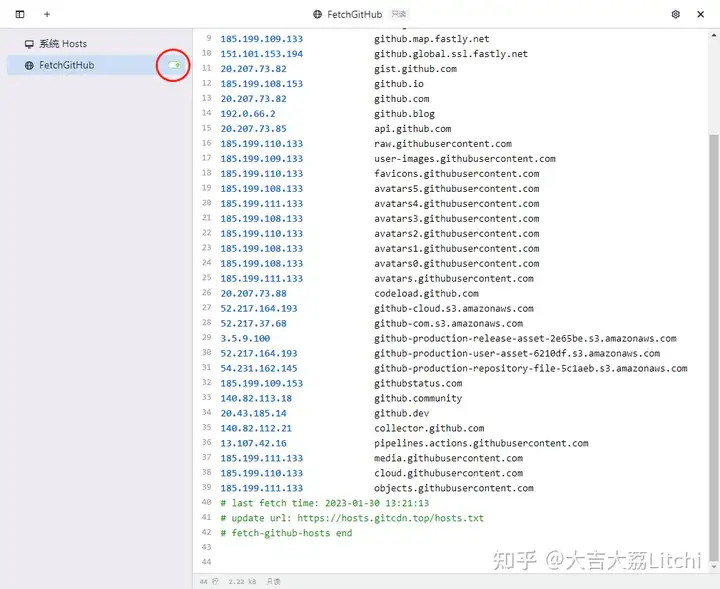This screenshot has width=720, height=589.
Task: Click file size 2.22 kB in status bar
Action: coord(242,581)
